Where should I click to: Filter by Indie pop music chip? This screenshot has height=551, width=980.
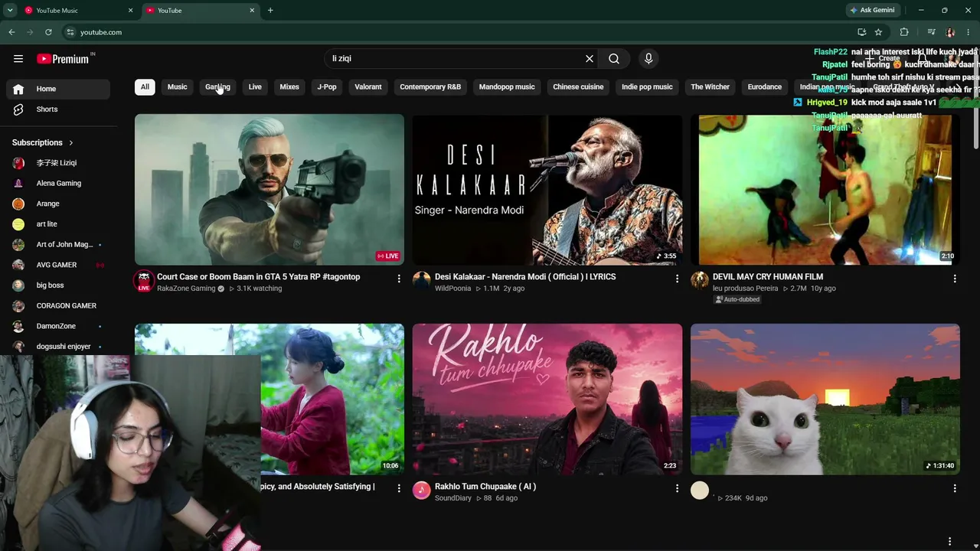pyautogui.click(x=647, y=87)
